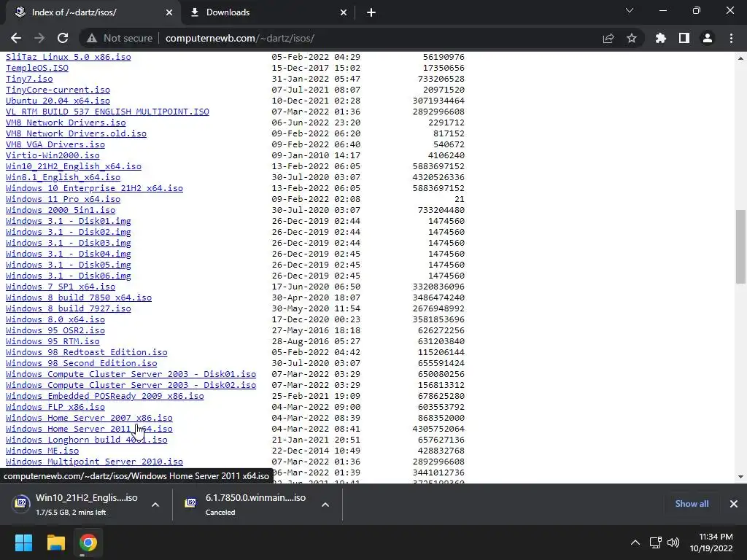
Task: Open the clock showing 11:34 PM
Action: pyautogui.click(x=711, y=542)
